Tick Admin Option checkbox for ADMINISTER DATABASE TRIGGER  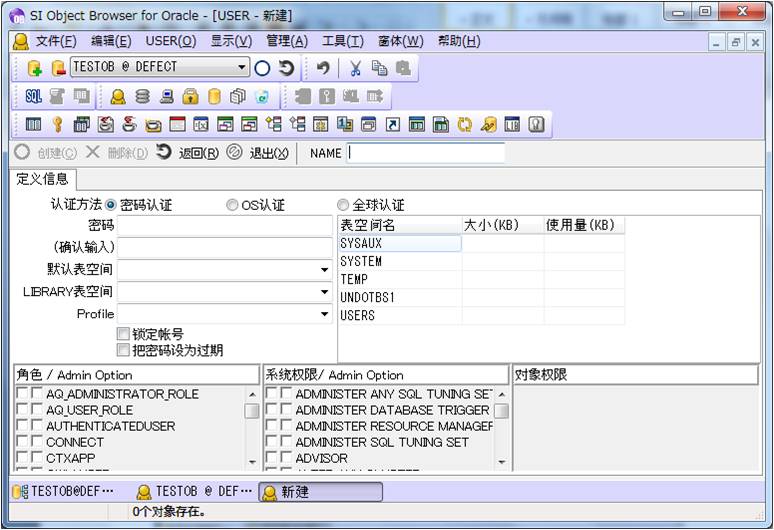(x=286, y=409)
